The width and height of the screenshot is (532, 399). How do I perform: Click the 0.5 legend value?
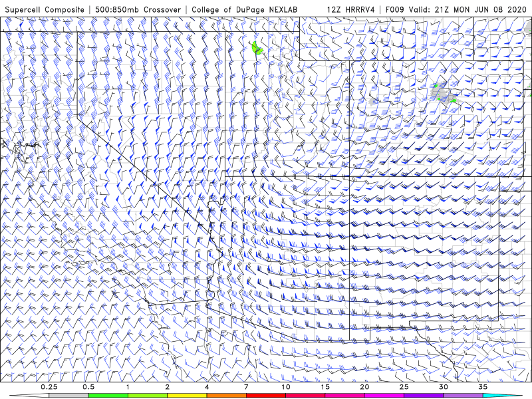88,387
